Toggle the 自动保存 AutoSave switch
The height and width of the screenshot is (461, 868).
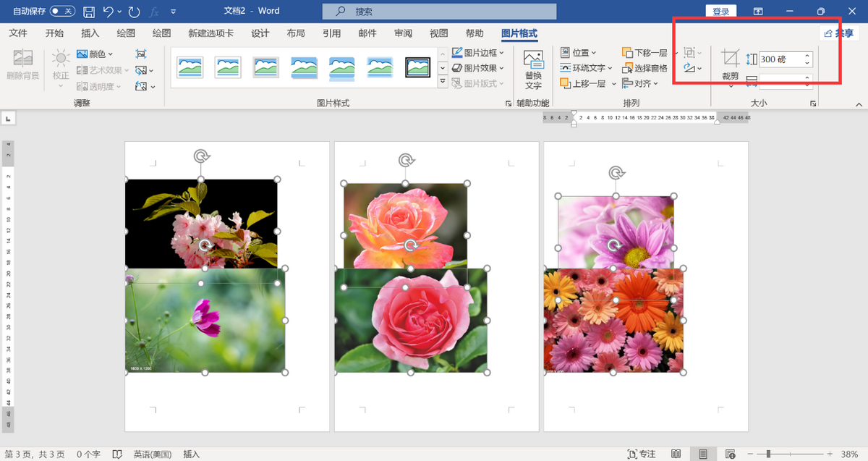[62, 12]
